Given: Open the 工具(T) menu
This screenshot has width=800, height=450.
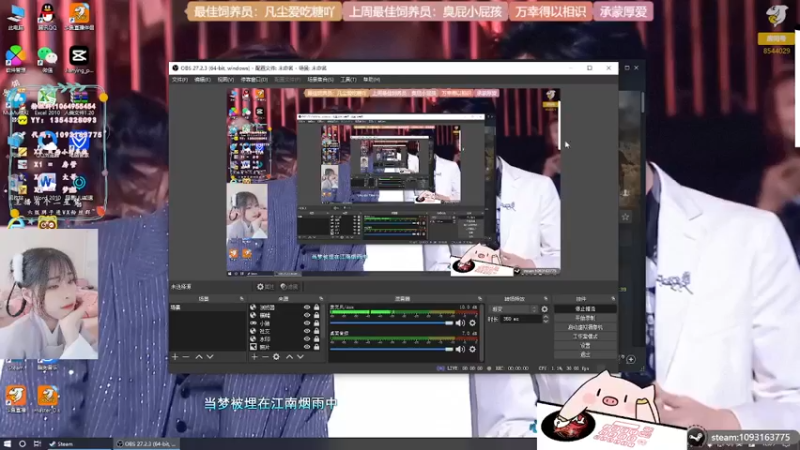Looking at the screenshot, I should click(x=348, y=80).
